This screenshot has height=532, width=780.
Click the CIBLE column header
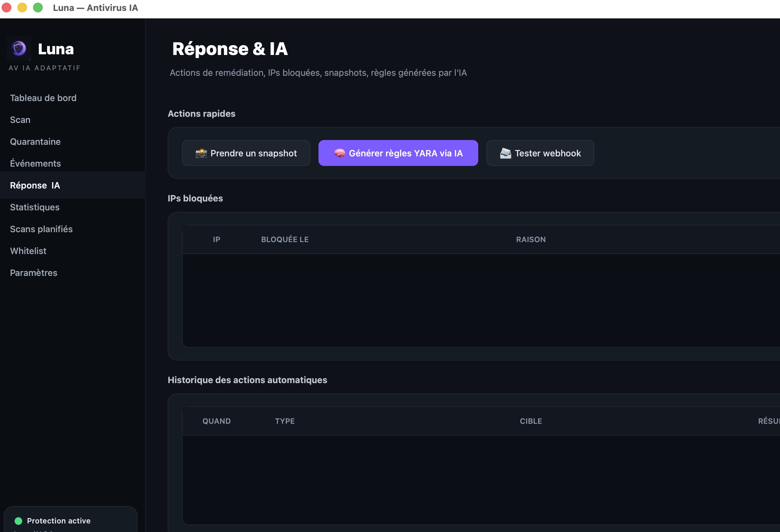pyautogui.click(x=531, y=421)
